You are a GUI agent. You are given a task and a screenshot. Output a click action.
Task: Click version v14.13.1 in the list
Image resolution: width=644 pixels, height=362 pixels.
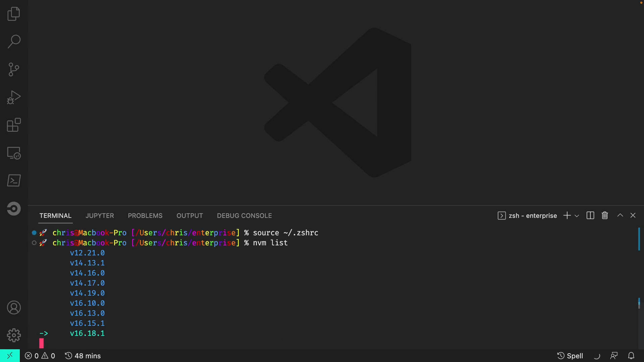tap(87, 263)
